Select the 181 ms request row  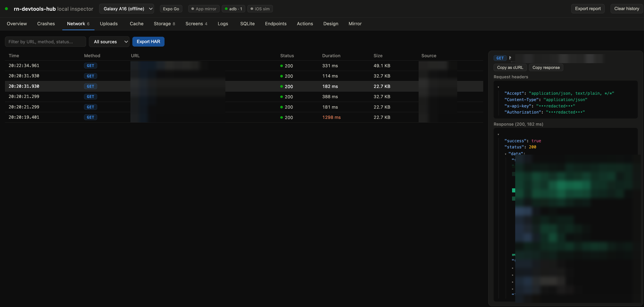[x=244, y=107]
